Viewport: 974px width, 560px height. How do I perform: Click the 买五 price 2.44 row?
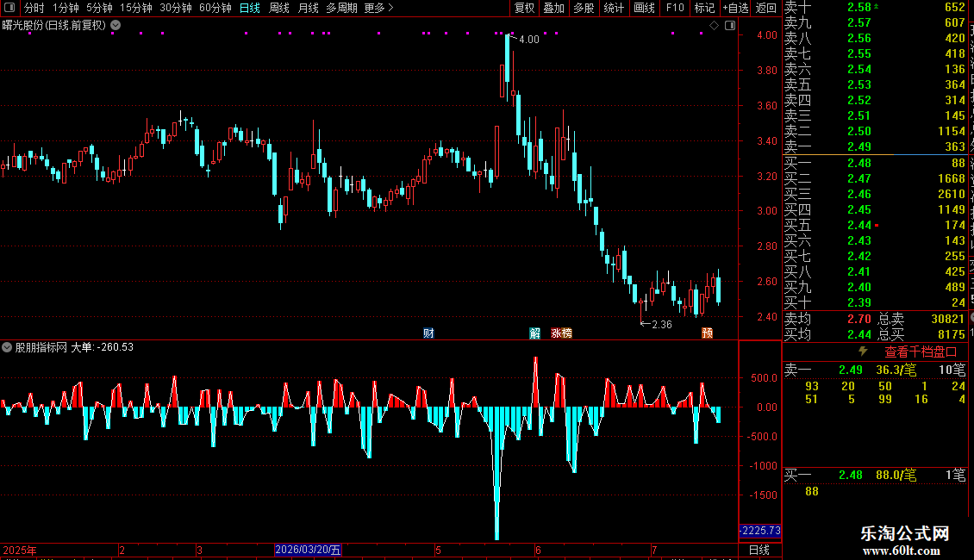tap(875, 225)
